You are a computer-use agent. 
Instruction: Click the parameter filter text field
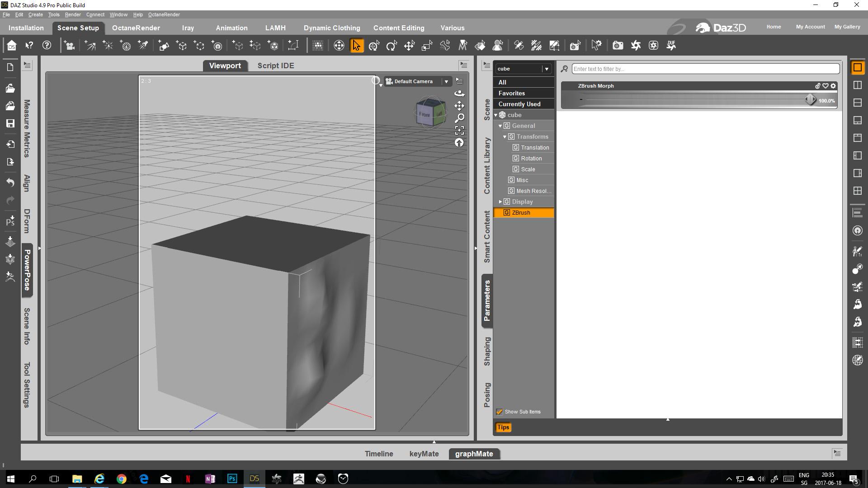coord(705,69)
